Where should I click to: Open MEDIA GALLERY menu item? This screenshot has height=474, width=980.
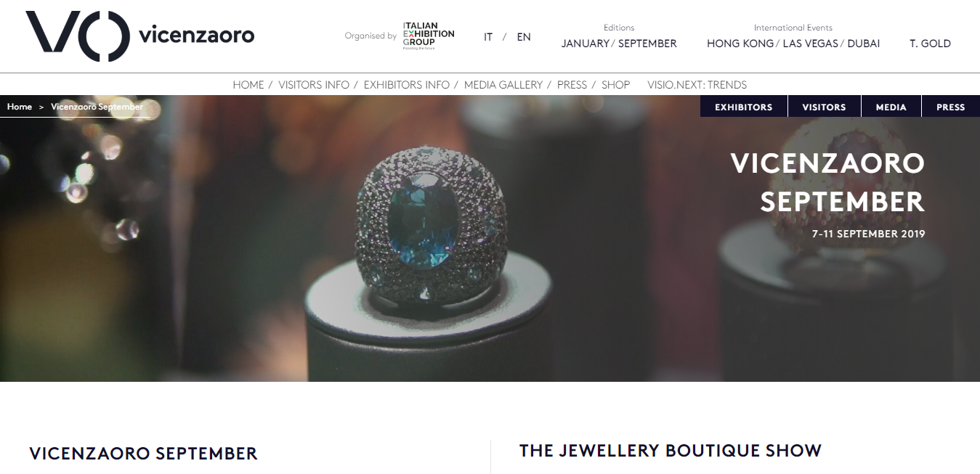point(503,85)
